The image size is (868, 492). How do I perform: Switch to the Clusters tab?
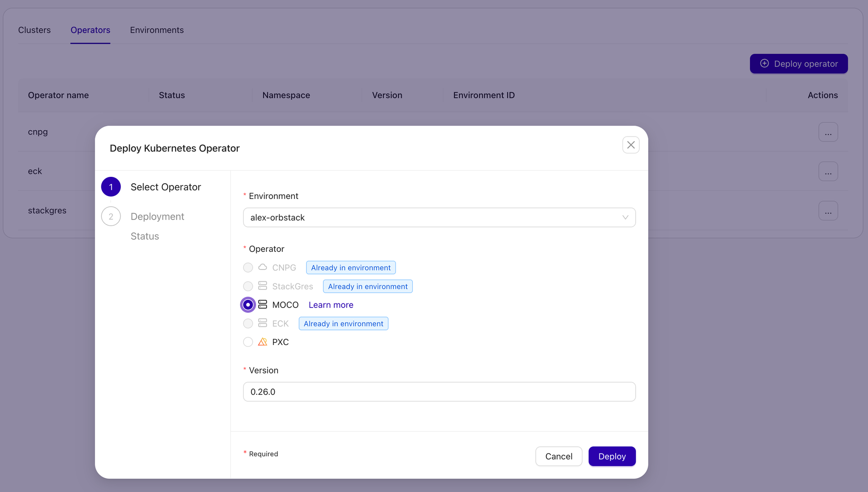(34, 30)
